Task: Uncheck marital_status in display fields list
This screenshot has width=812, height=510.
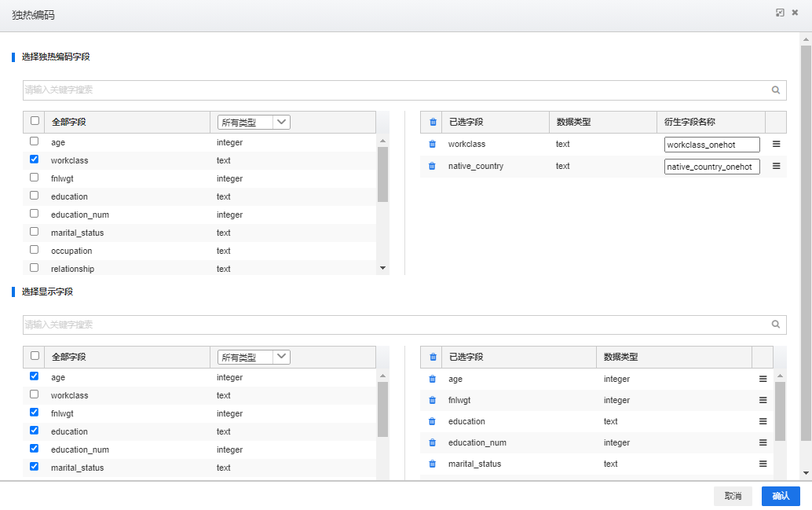Action: click(x=35, y=467)
